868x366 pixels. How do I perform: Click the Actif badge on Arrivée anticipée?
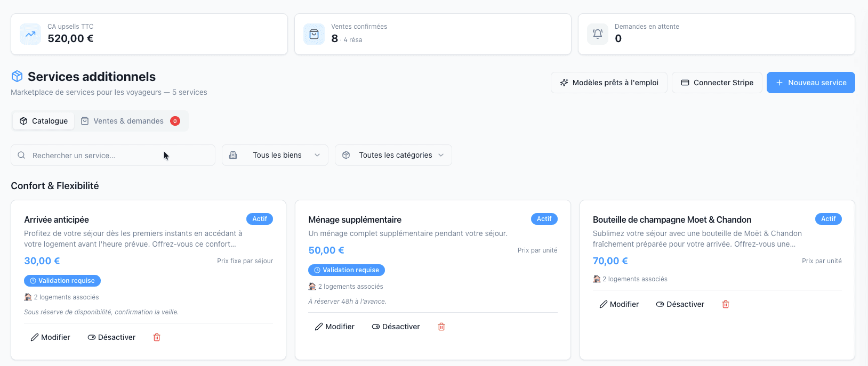[260, 219]
